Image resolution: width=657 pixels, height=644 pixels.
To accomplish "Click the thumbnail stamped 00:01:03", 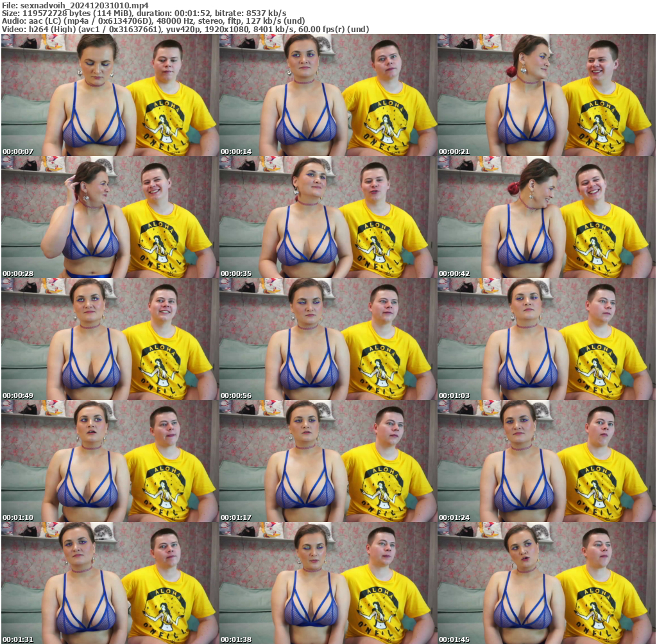I will click(545, 339).
